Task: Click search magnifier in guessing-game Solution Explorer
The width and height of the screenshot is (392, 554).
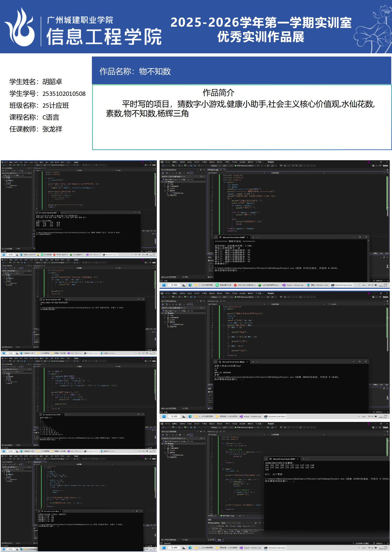Action: 202,177
